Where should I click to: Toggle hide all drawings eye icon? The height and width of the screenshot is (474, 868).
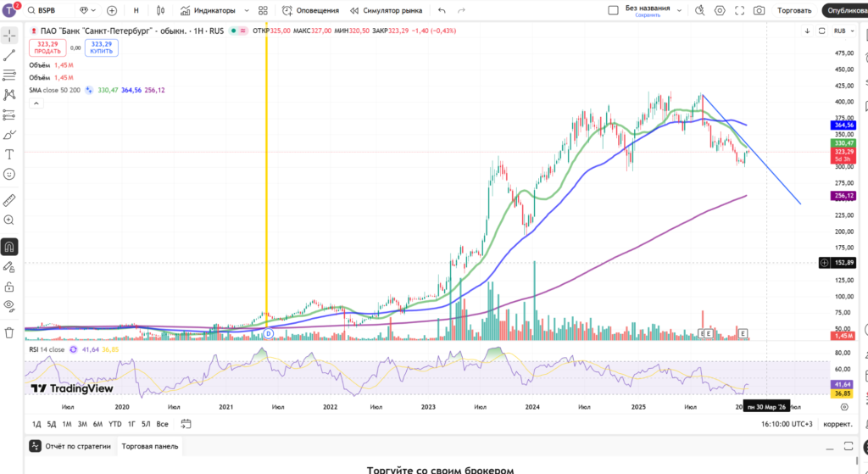[9, 305]
